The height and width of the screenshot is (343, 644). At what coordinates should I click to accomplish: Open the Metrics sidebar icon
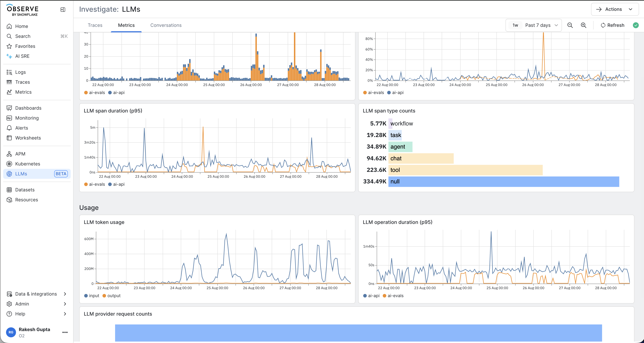[9, 92]
